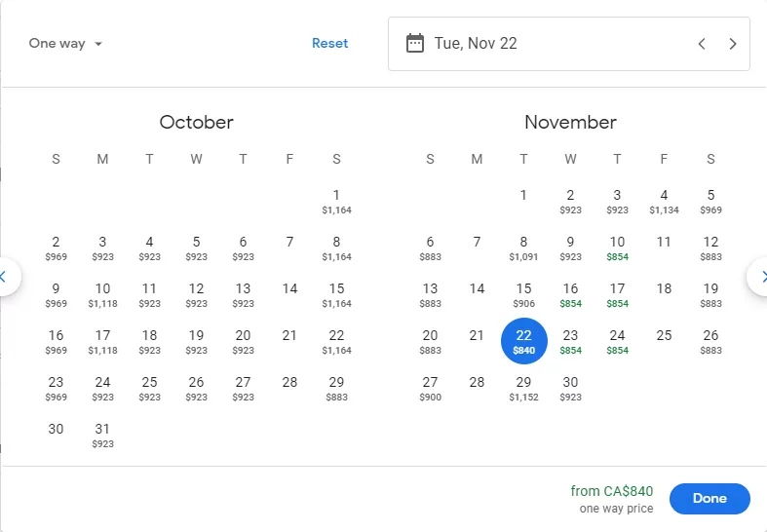Open the One way trip type dropdown
The image size is (767, 532).
(x=65, y=44)
